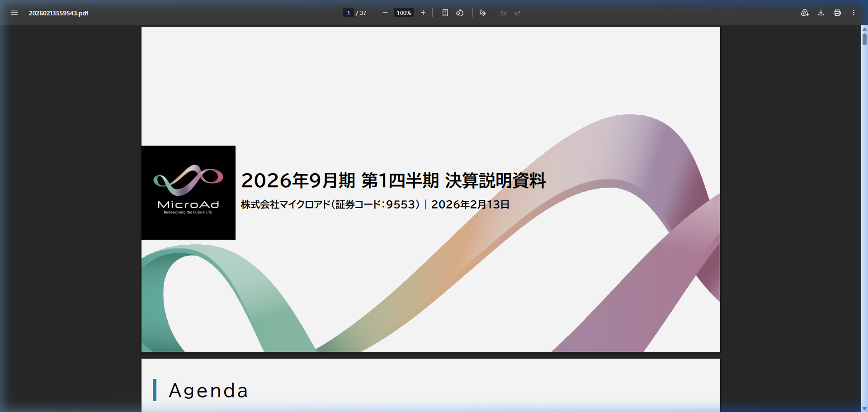Click the MicroAd logo on the slide
Screen dimensions: 868x412
click(x=189, y=192)
